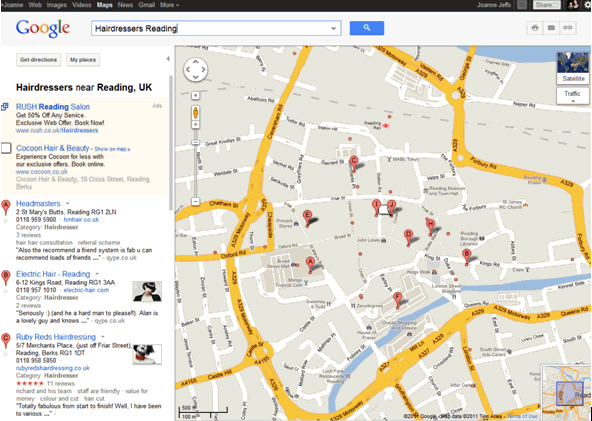
Task: Click the Share button
Action: pos(546,5)
